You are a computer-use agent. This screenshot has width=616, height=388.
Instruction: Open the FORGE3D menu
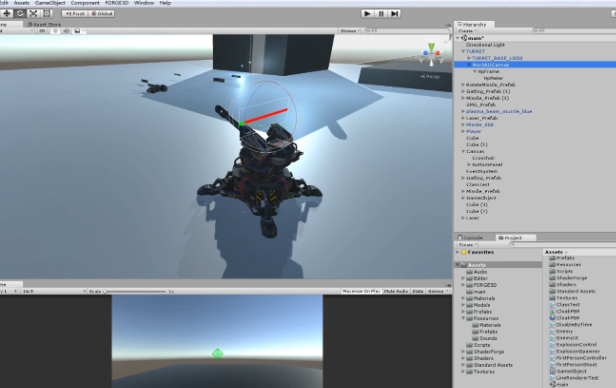coord(117,3)
